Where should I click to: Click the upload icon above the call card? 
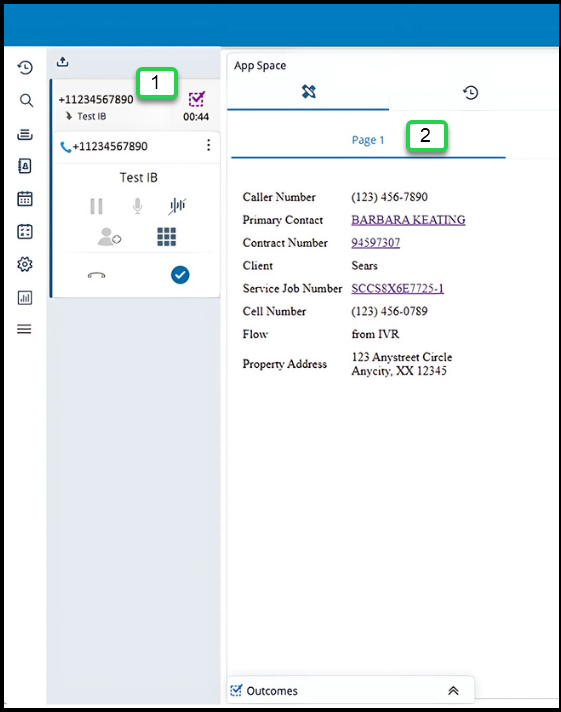pyautogui.click(x=63, y=61)
